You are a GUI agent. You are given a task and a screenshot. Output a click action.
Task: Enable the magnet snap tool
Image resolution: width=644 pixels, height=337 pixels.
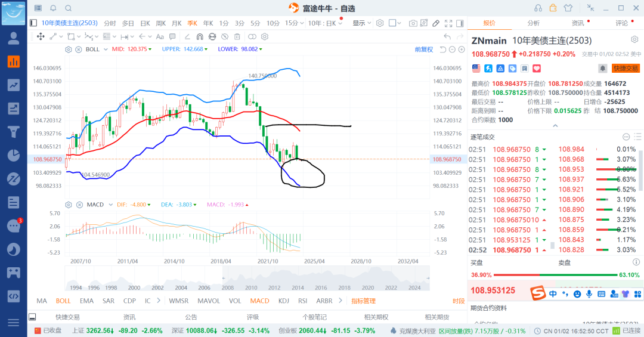point(200,36)
